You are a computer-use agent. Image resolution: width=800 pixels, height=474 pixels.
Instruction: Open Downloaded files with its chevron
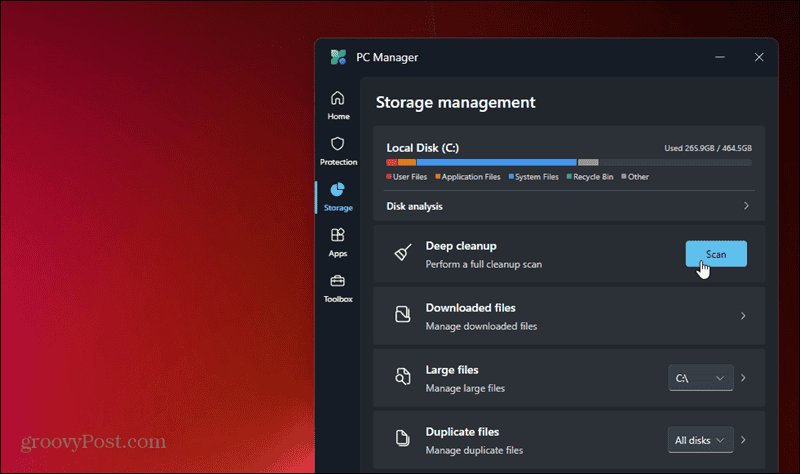743,316
